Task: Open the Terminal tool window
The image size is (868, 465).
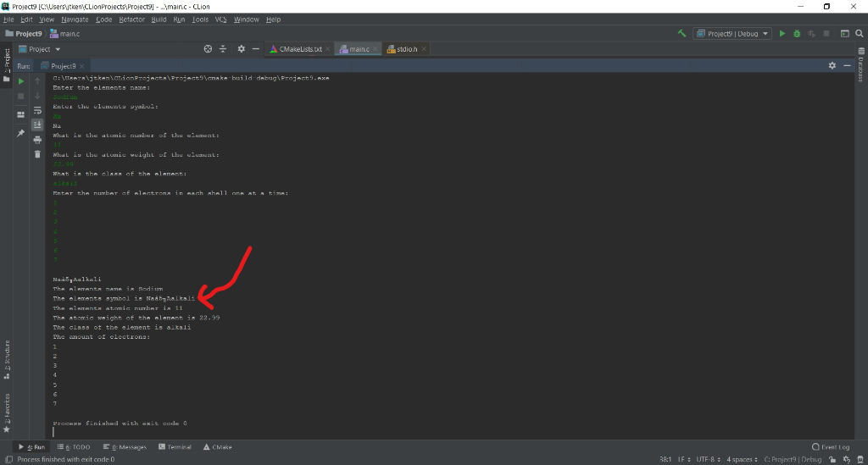Action: click(175, 446)
